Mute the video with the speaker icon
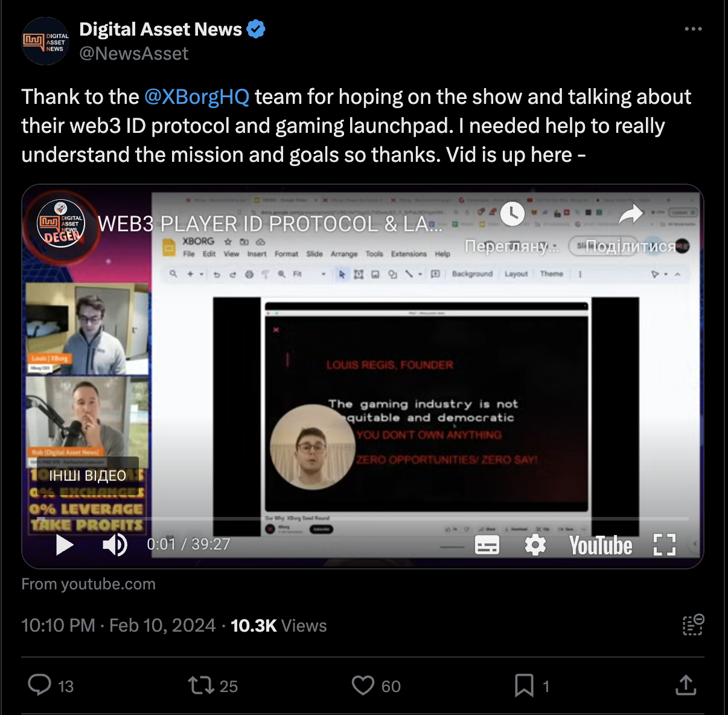Viewport: 728px width, 715px height. tap(115, 545)
